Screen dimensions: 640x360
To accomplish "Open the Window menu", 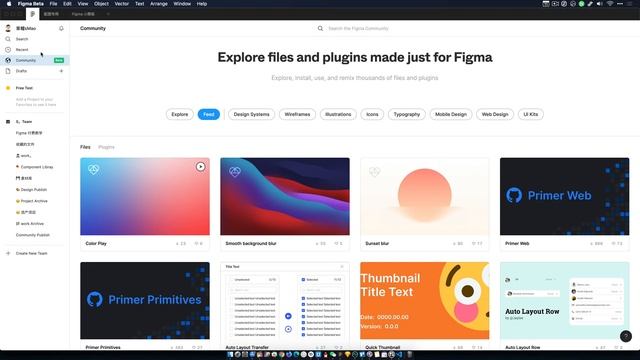I will 182,4.
